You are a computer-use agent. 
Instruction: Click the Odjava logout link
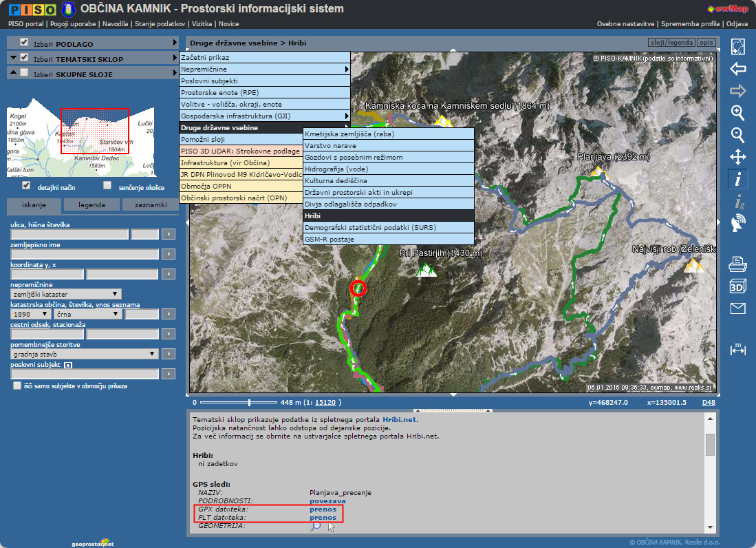736,24
